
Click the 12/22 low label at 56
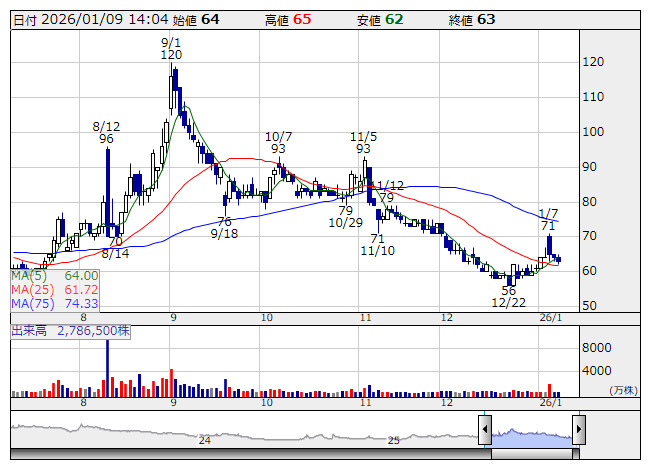click(508, 296)
